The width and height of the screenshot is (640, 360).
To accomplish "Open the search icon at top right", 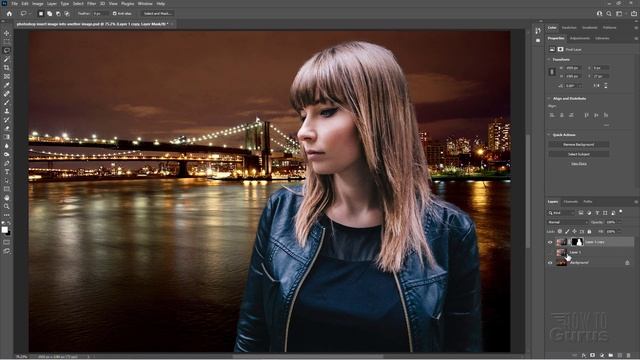I will click(x=609, y=13).
